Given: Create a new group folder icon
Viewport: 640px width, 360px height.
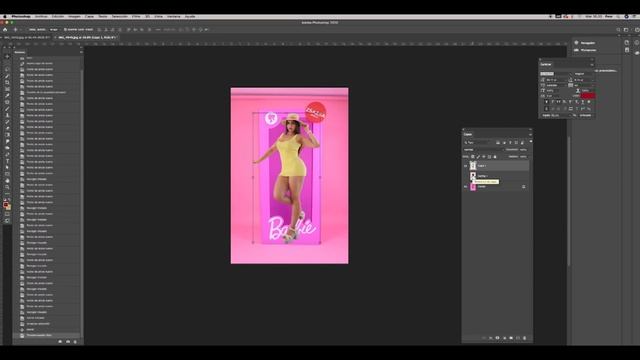Looking at the screenshot, I should pos(511,338).
